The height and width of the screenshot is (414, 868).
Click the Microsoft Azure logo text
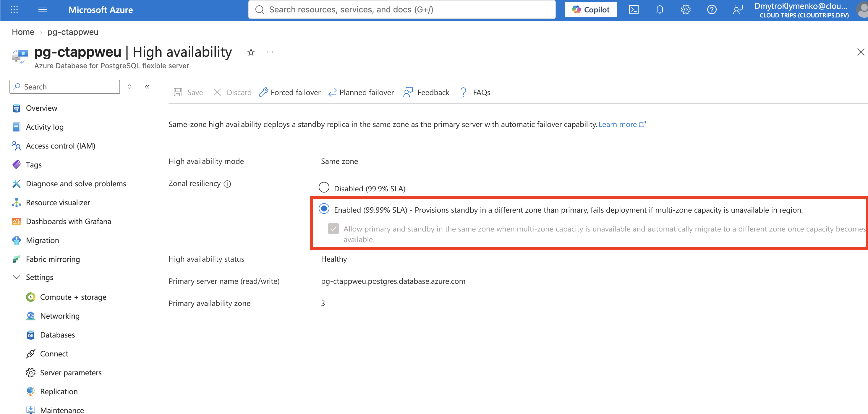tap(101, 10)
